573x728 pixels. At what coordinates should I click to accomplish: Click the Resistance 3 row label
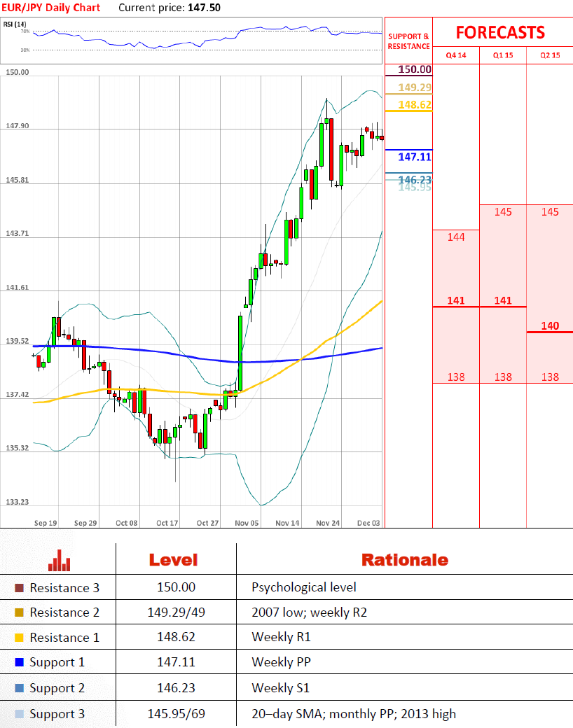pos(64,588)
